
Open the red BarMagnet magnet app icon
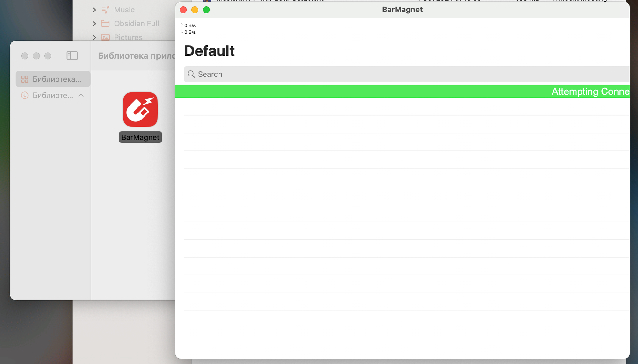[x=140, y=109]
